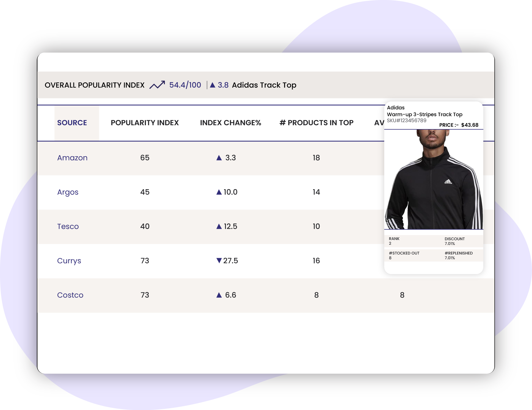The height and width of the screenshot is (410, 532).
Task: Click Tesco's 10 products in top
Action: click(316, 226)
